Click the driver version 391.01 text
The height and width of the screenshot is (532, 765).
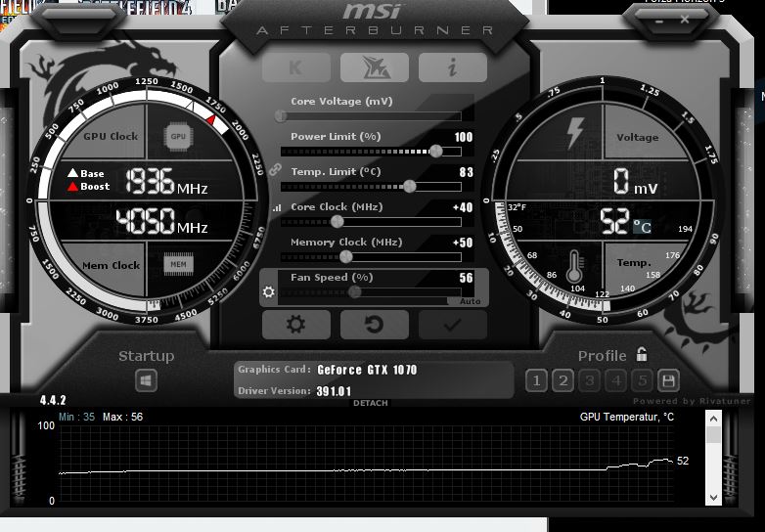(x=334, y=391)
